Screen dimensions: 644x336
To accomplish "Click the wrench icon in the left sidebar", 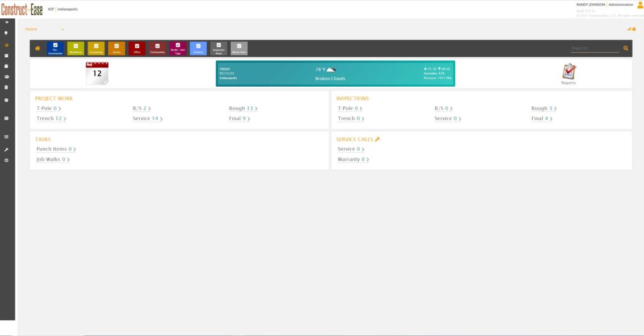I will pos(6,150).
